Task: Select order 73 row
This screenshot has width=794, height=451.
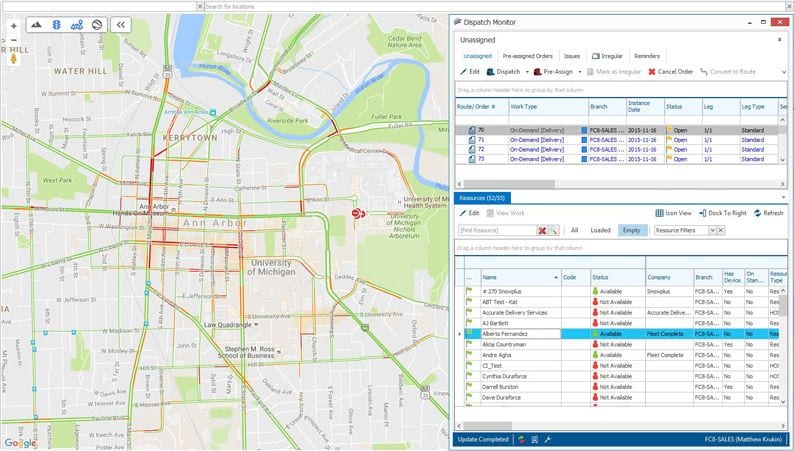Action: coord(616,159)
